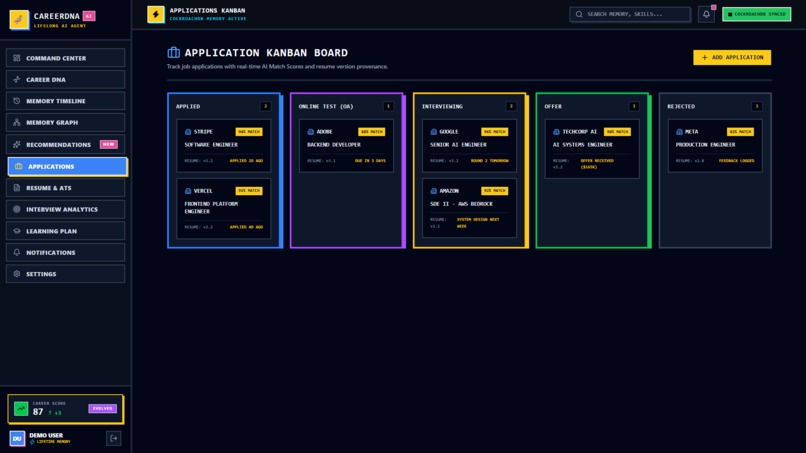The height and width of the screenshot is (453, 806).
Task: Click the Meta company building icon
Action: [679, 132]
